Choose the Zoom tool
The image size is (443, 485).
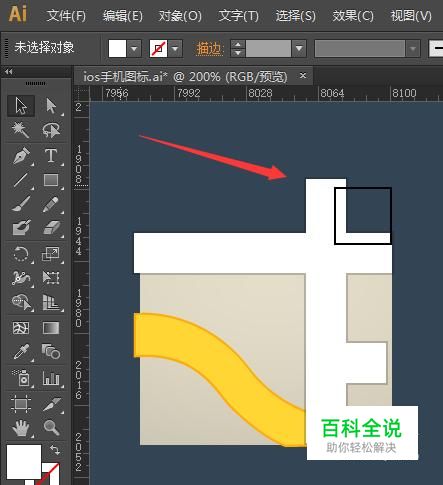pyautogui.click(x=51, y=427)
